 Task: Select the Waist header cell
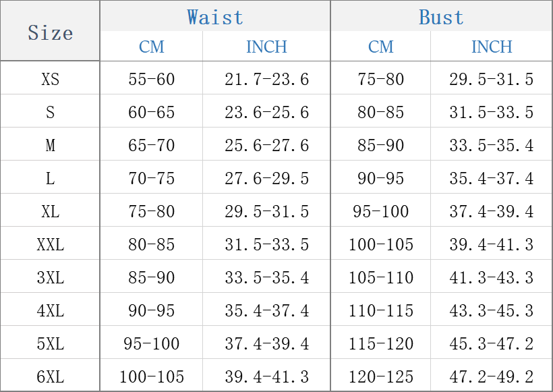(215, 17)
